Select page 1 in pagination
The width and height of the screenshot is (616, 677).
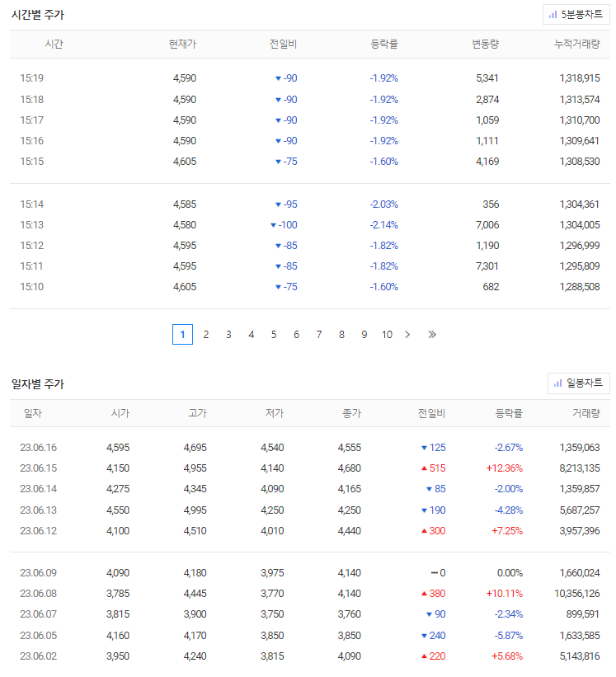[x=182, y=335]
